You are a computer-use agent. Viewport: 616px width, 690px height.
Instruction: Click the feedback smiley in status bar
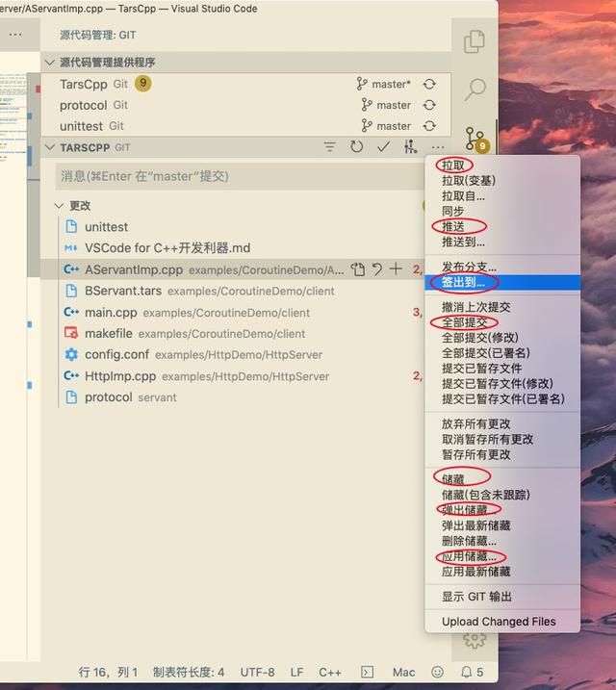(437, 672)
